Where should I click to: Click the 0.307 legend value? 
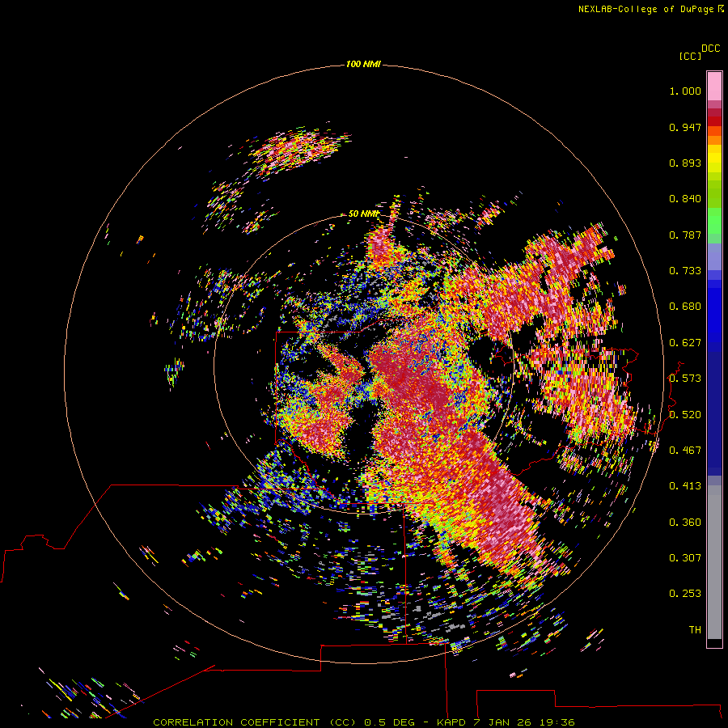[x=685, y=557]
